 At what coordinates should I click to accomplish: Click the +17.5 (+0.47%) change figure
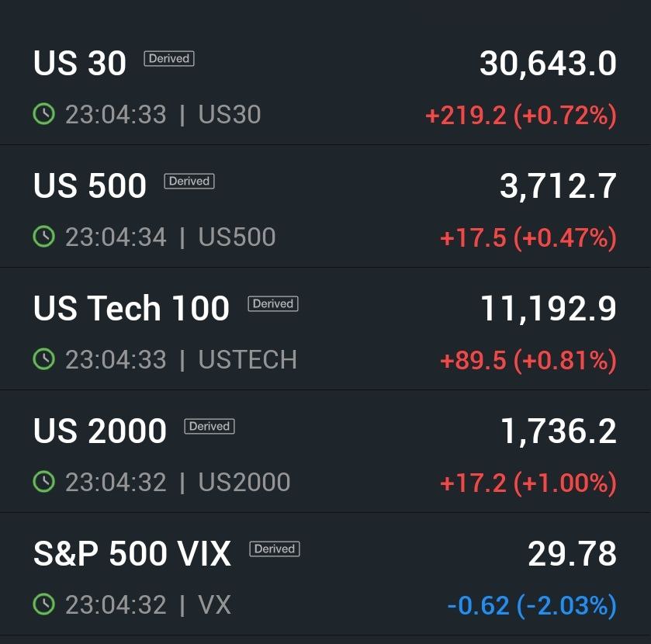[x=528, y=238]
